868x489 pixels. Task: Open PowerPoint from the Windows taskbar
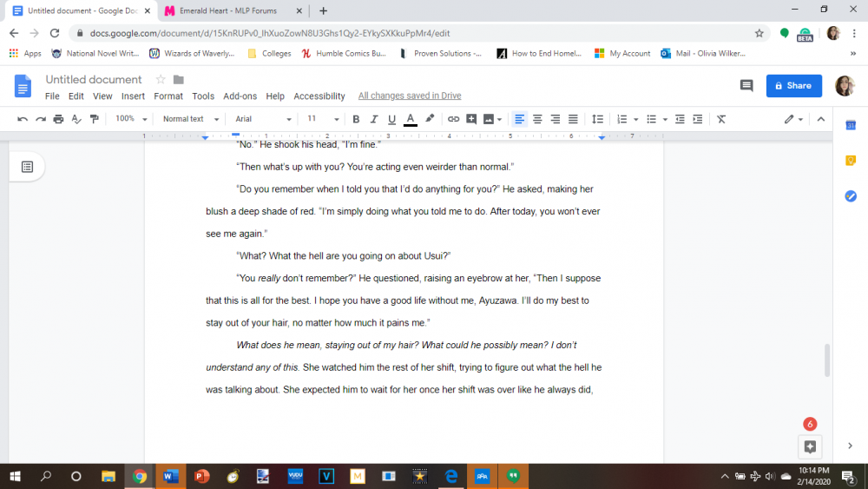point(202,476)
